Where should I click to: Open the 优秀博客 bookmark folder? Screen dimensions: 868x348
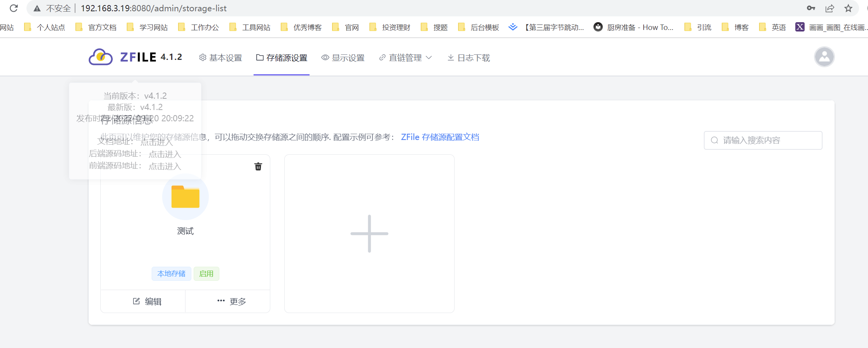pos(301,27)
